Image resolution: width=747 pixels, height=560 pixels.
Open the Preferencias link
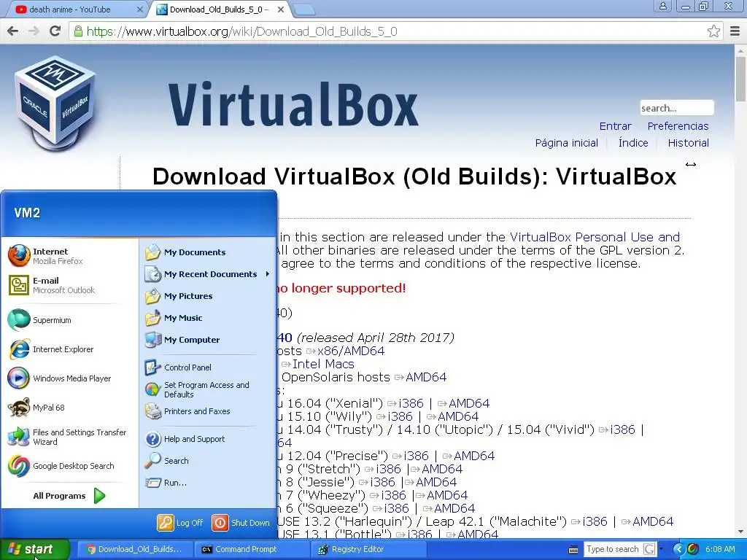(x=678, y=126)
